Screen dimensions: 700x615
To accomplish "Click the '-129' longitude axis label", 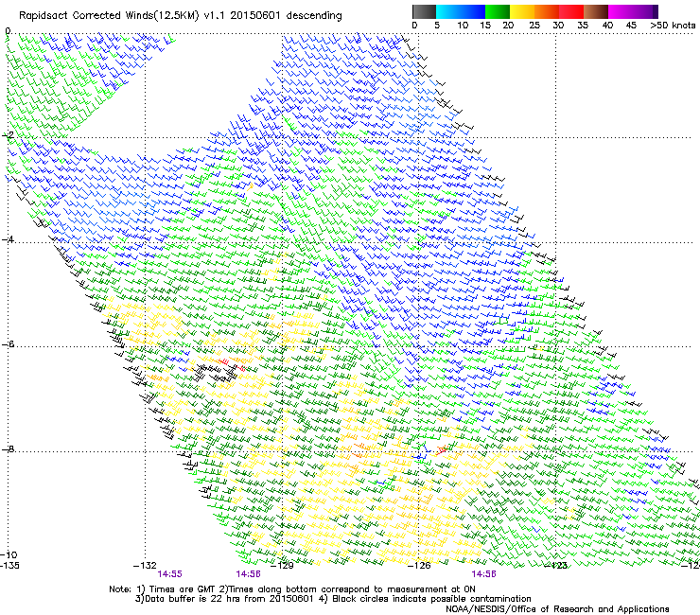I will click(282, 566).
